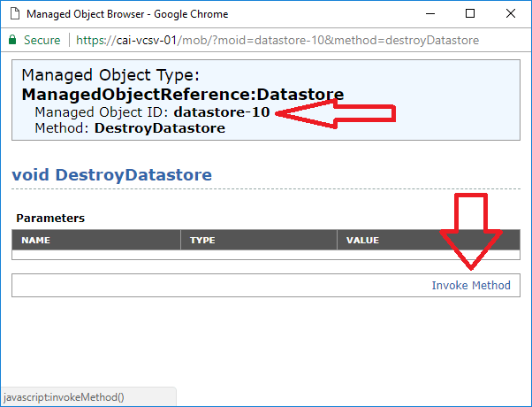Image resolution: width=532 pixels, height=407 pixels.
Task: Click the NAME column header
Action: click(36, 240)
